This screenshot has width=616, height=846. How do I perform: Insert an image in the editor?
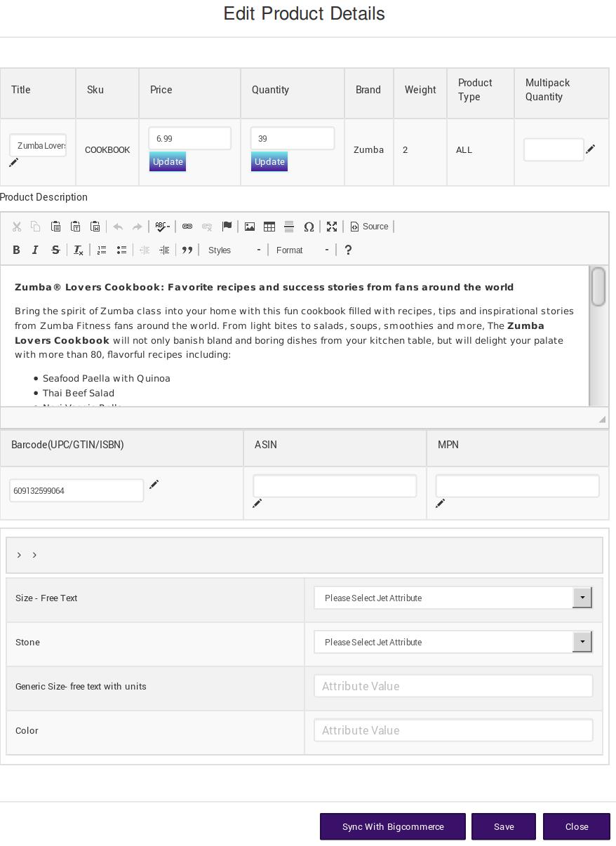pos(249,227)
